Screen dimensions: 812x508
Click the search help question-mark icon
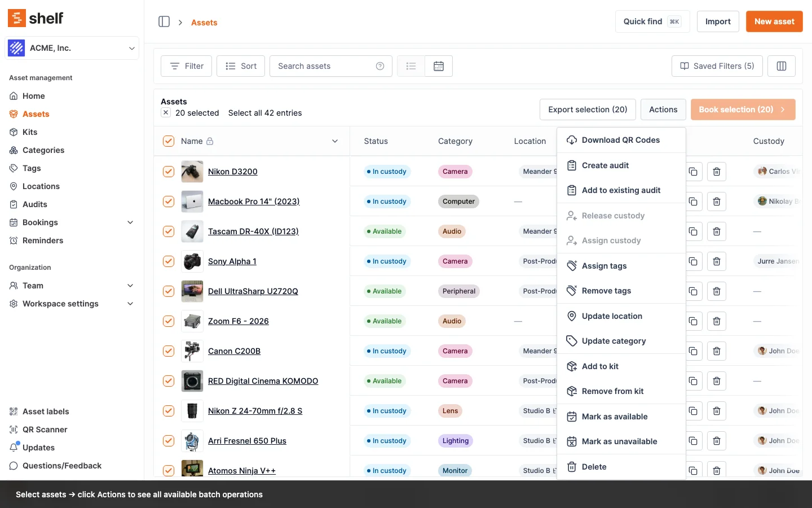(x=380, y=66)
